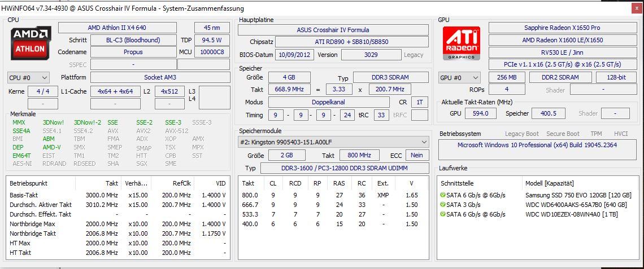This screenshot has width=644, height=269.
Task: Click the RV530 LE / Jinn codename field
Action: click(x=562, y=52)
